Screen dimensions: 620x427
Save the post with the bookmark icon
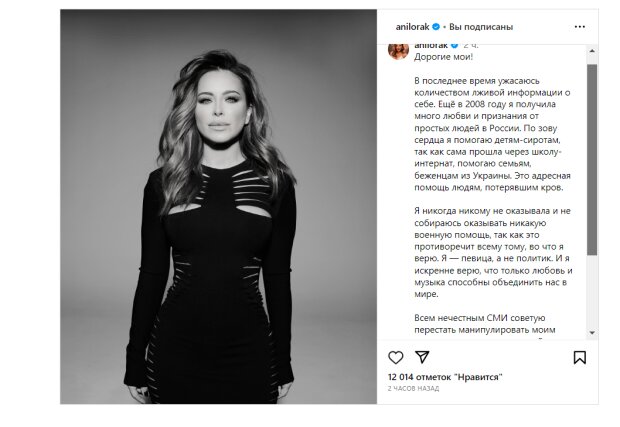click(x=580, y=357)
